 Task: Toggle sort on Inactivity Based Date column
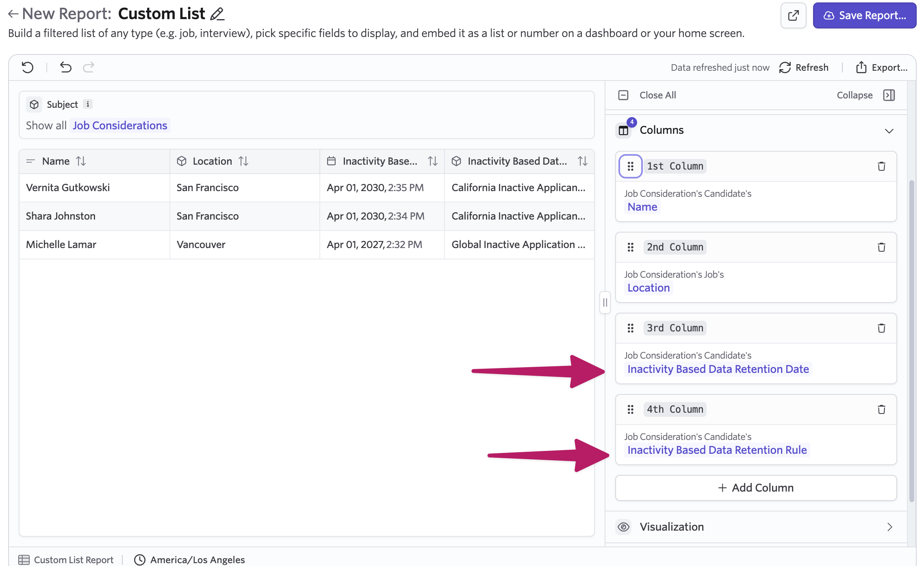(x=433, y=161)
